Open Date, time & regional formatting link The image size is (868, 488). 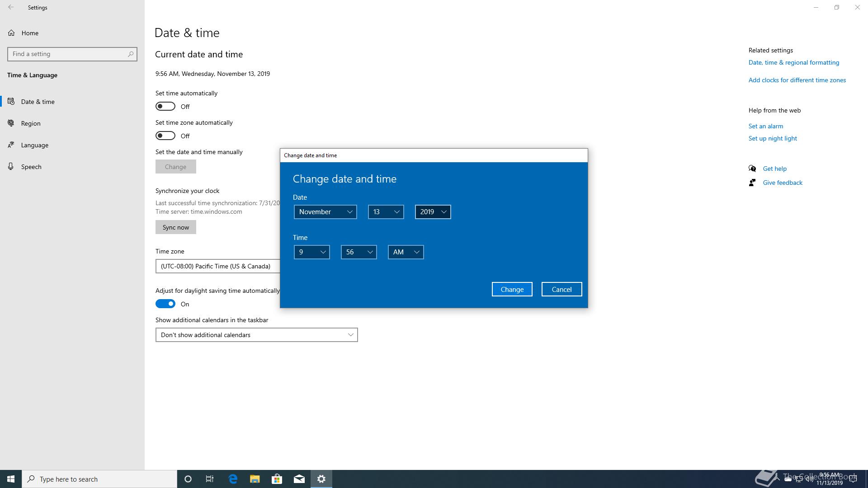tap(793, 62)
